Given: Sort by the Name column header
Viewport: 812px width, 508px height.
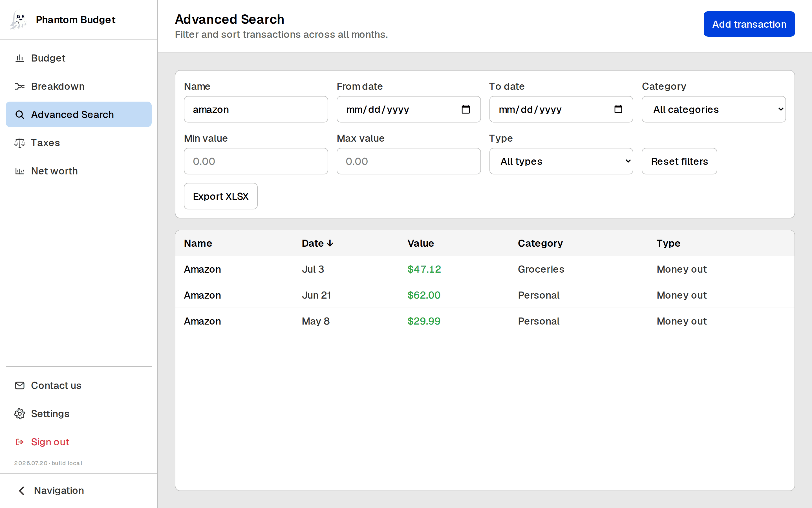Looking at the screenshot, I should [198, 243].
